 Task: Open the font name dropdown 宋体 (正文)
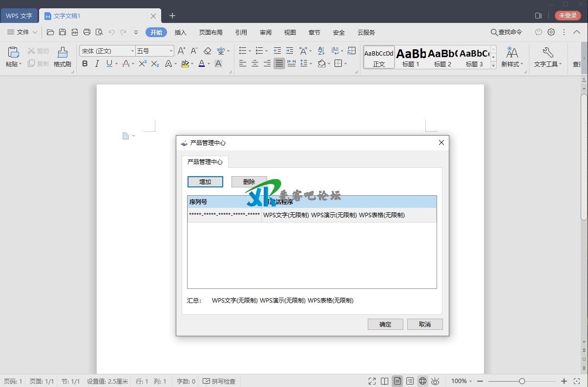click(107, 51)
